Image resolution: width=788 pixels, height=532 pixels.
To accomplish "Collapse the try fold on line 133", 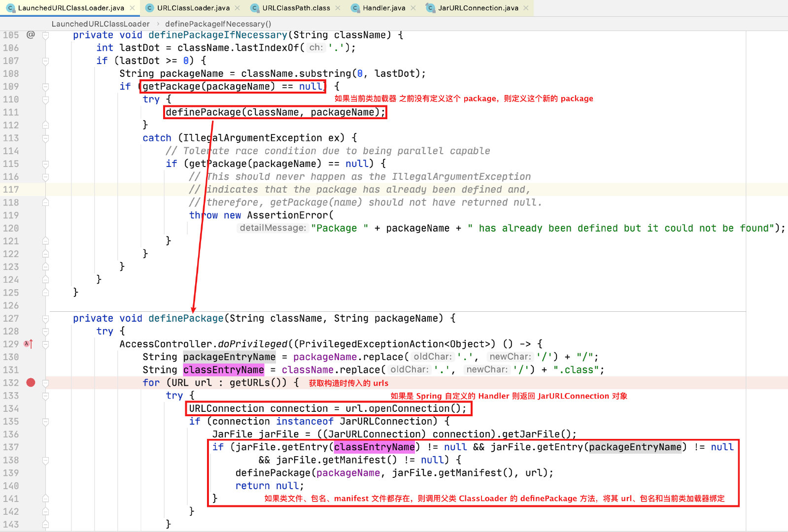I will [45, 396].
